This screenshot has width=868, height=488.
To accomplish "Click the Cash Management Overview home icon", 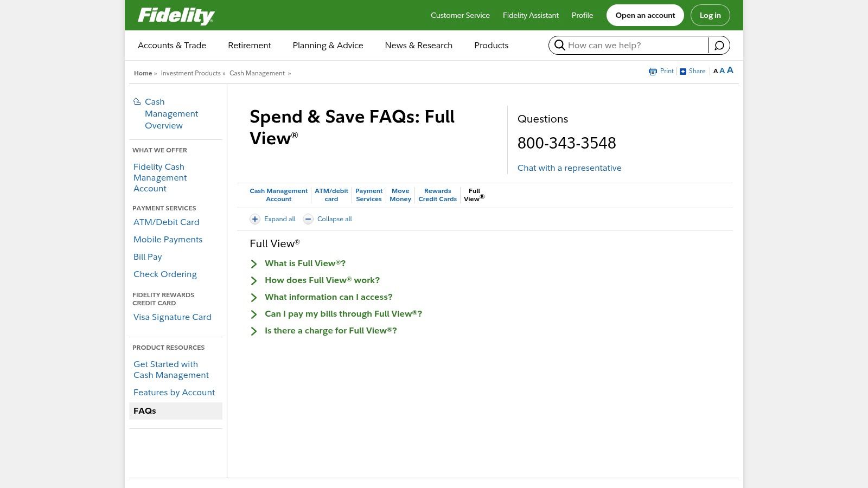I will (137, 101).
